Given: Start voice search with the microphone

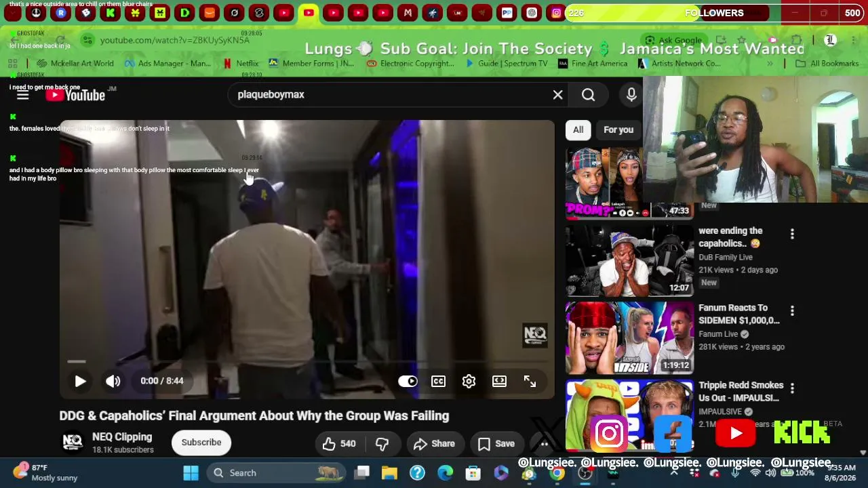Looking at the screenshot, I should [x=631, y=95].
